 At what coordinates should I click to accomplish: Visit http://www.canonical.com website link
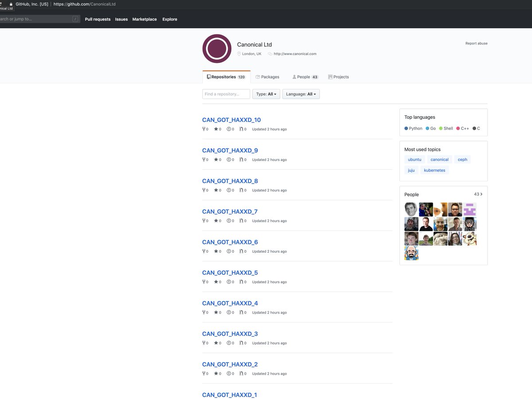click(295, 54)
